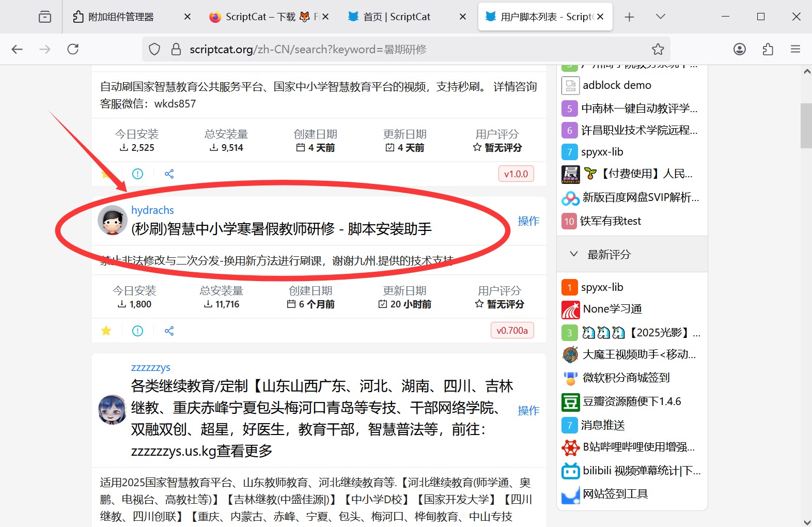Click the share icon beside v1.0.0
The height and width of the screenshot is (527, 812).
click(x=169, y=174)
